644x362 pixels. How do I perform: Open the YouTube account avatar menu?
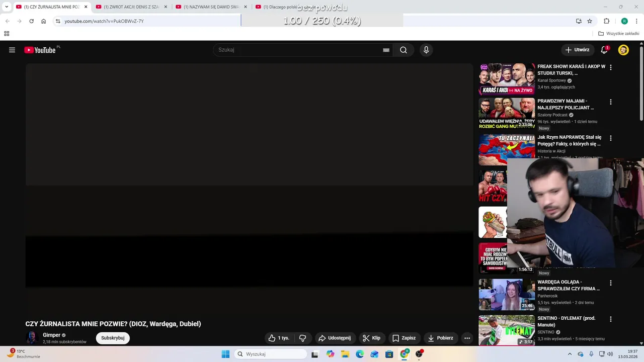[623, 50]
